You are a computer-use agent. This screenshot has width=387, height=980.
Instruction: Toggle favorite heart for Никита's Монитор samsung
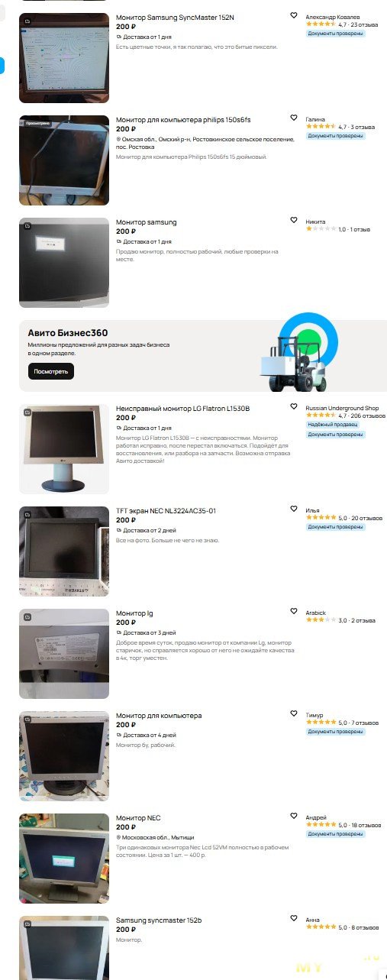click(x=294, y=220)
